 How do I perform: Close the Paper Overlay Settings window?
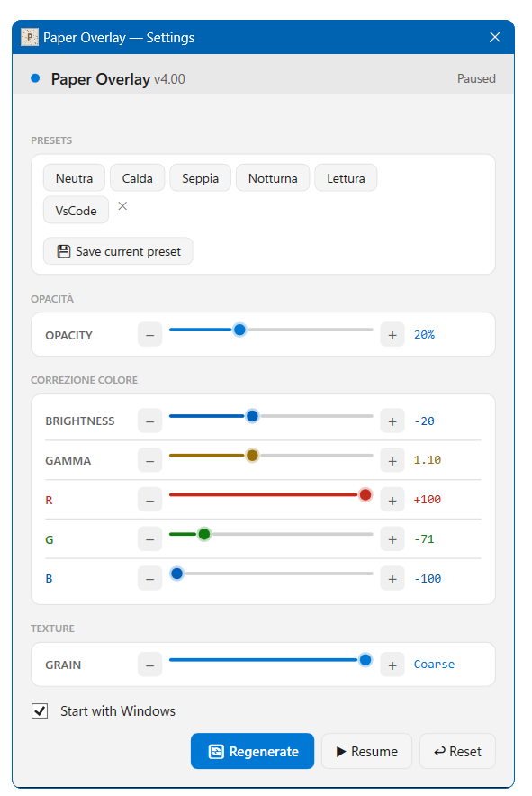[x=495, y=37]
